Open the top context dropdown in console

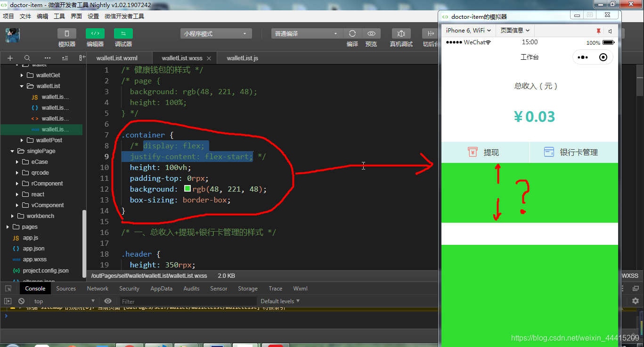[x=65, y=301]
